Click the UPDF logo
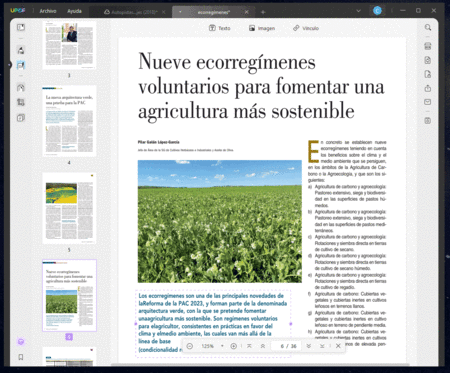Screen dimensions: 450x373 click(x=18, y=11)
